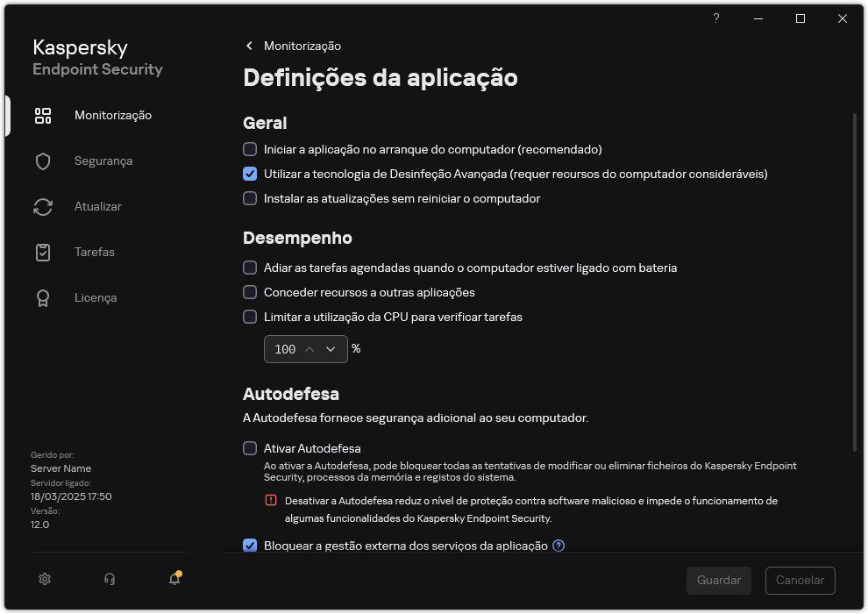Disable Desinfeção Avançada technology
Screen dimensions: 868x614
pyautogui.click(x=250, y=174)
